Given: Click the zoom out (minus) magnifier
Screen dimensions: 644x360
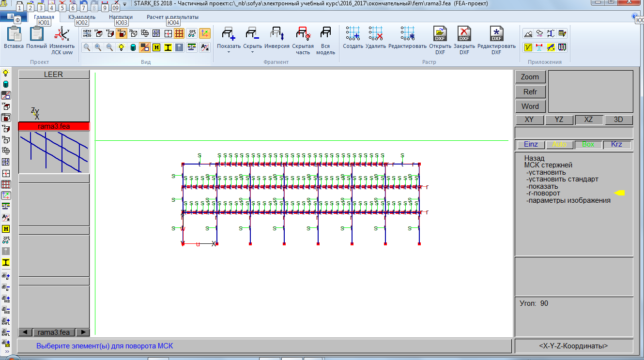Looking at the screenshot, I should point(110,47).
